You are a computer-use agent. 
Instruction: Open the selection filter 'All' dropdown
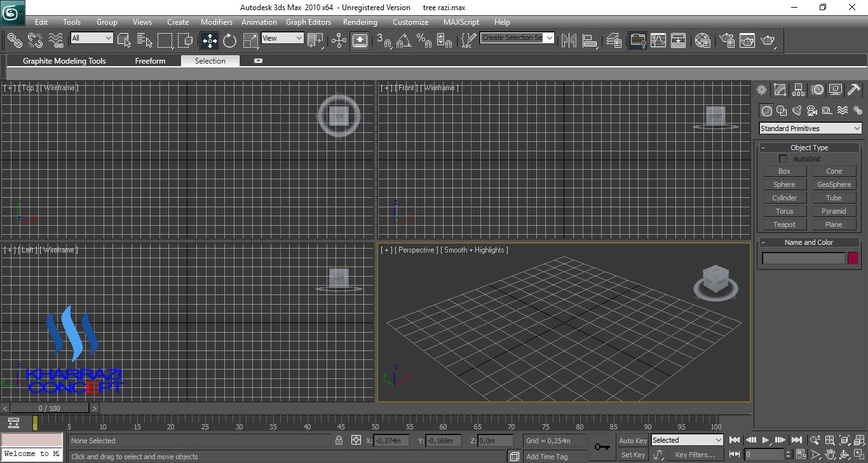(x=92, y=38)
